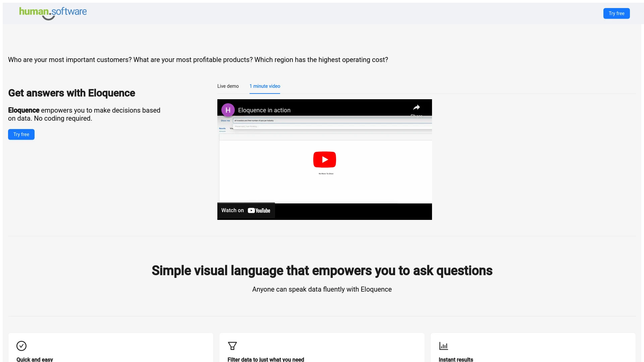Click the Quick and easy heading
The width and height of the screenshot is (644, 362).
[x=35, y=359]
